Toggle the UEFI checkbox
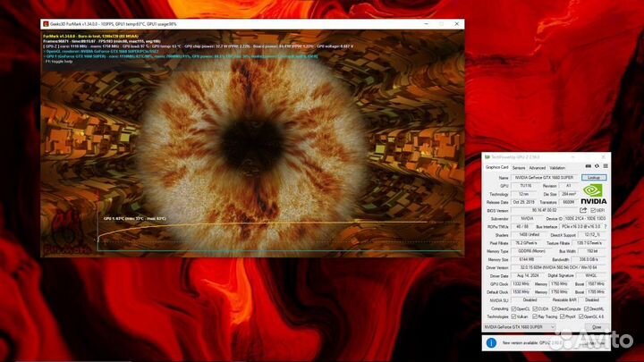 [593, 211]
